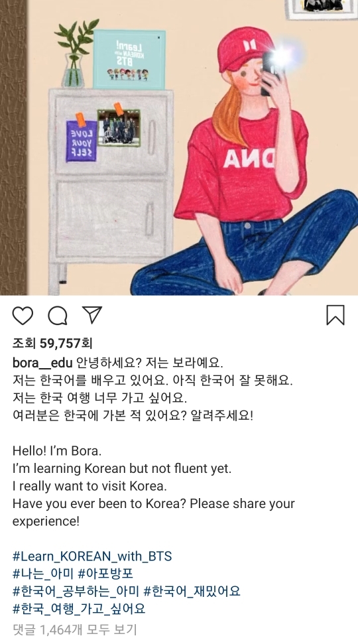The height and width of the screenshot is (644, 358).
Task: Share post with paper plane icon
Action: coord(92,315)
